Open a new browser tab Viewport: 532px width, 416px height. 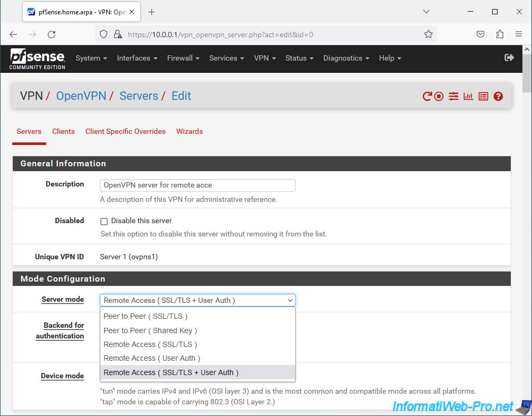point(152,12)
